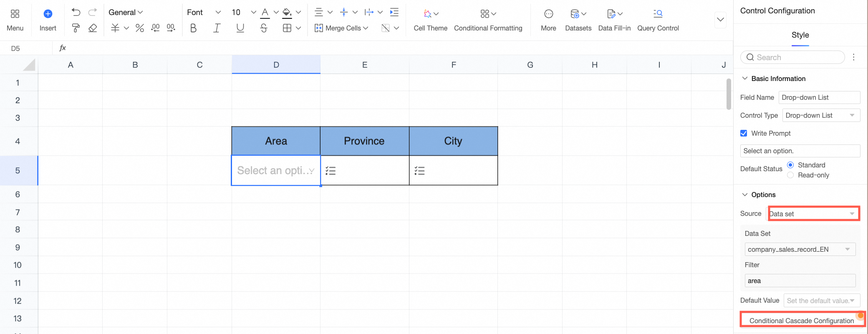Open Datasets
Viewport: 868px width, 334px height.
[578, 20]
